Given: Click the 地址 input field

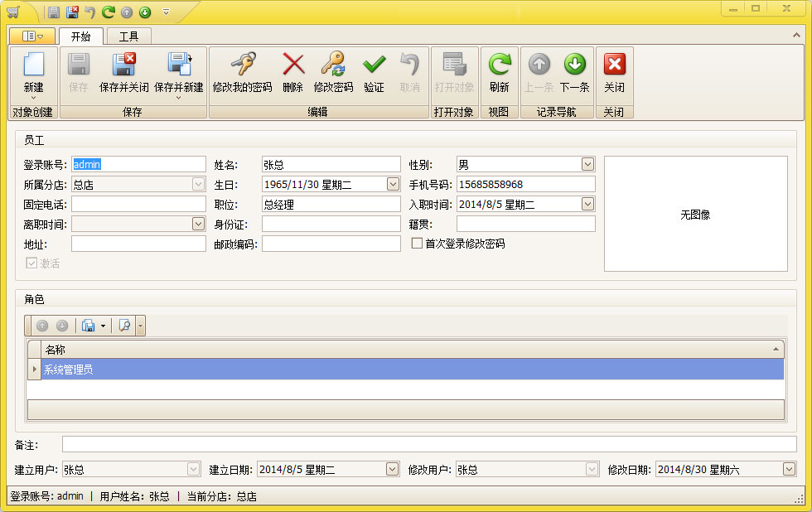Looking at the screenshot, I should click(138, 244).
